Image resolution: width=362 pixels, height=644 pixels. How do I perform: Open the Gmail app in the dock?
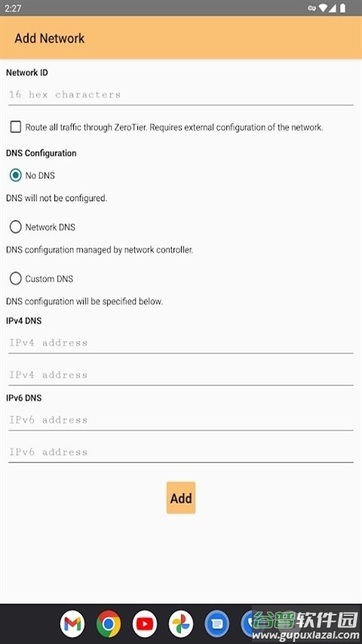pyautogui.click(x=72, y=624)
